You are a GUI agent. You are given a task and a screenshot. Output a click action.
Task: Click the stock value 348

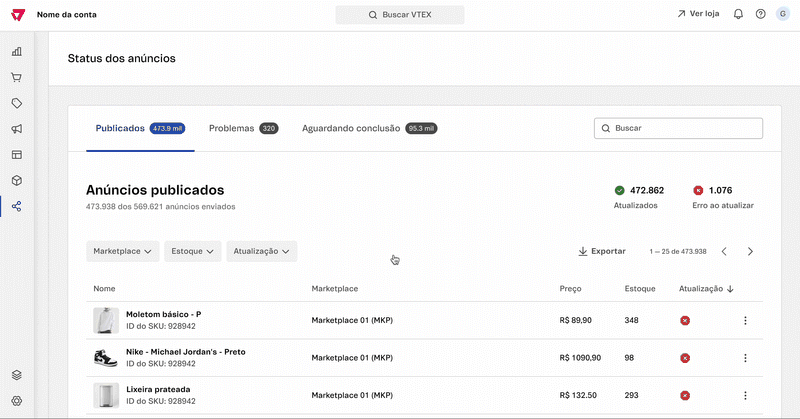(x=632, y=321)
